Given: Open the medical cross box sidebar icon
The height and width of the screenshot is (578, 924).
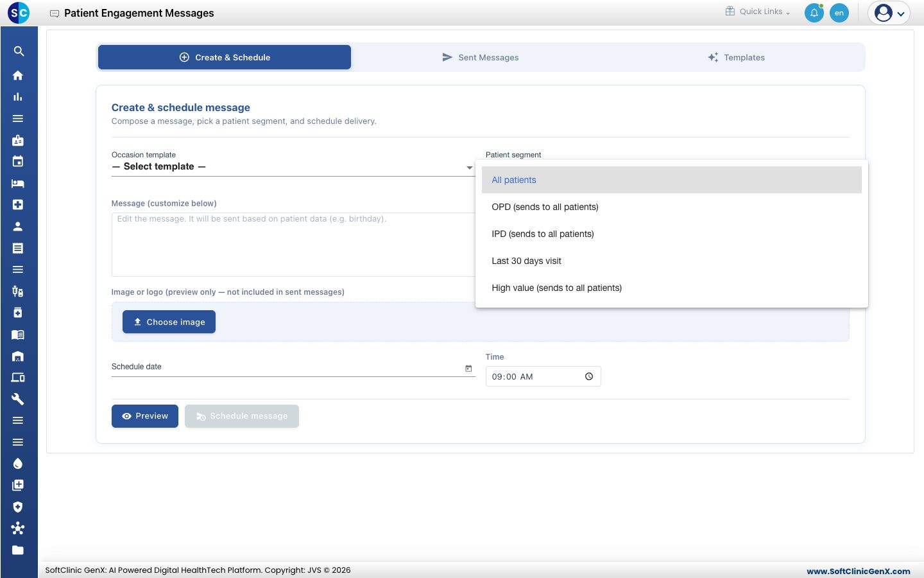Looking at the screenshot, I should point(18,205).
